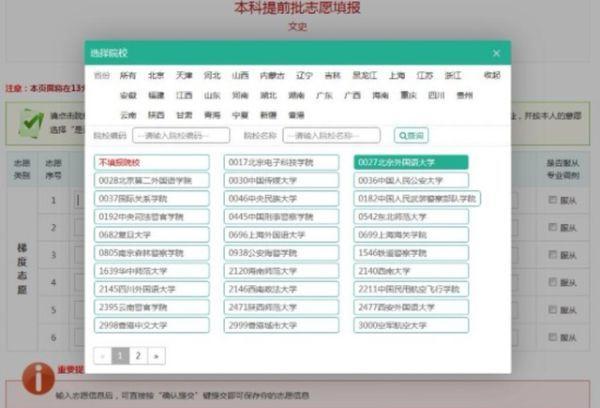Image resolution: width=600 pixels, height=408 pixels.
Task: Select 0805南京森林警察学院
Action: (152, 253)
